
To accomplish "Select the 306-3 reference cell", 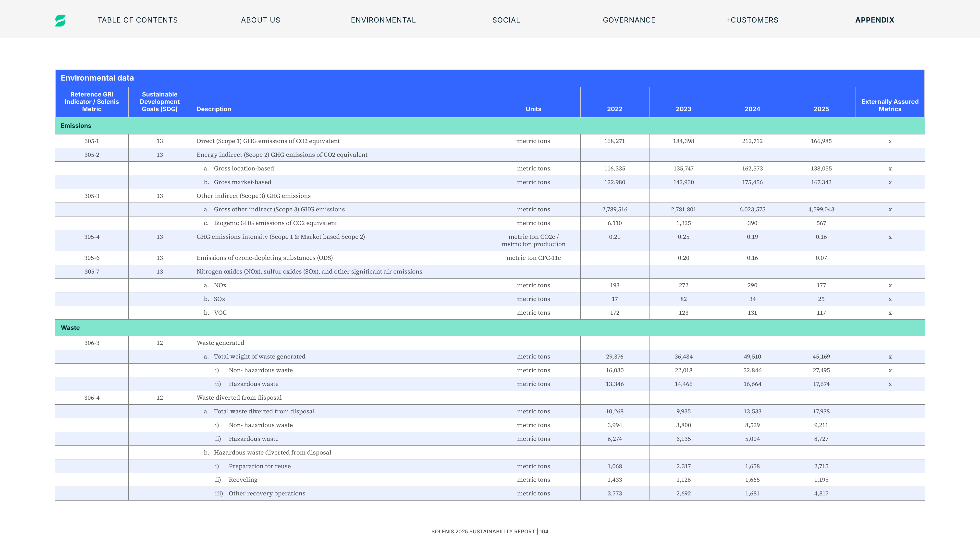I will [92, 343].
